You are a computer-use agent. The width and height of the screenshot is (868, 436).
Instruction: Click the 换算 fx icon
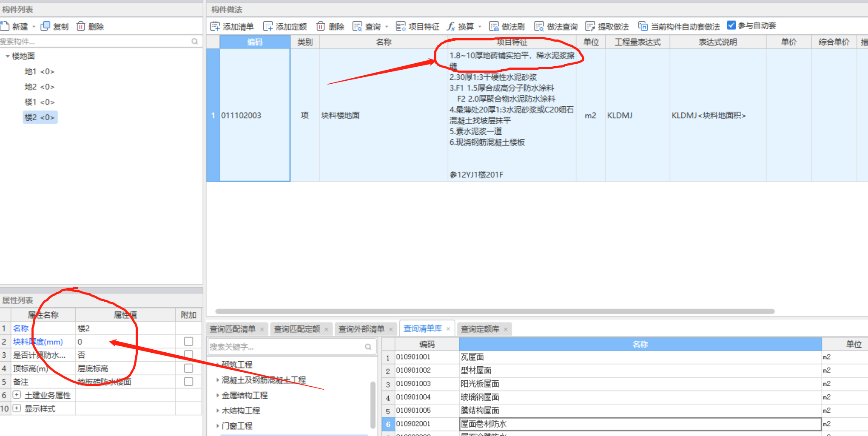(x=451, y=26)
